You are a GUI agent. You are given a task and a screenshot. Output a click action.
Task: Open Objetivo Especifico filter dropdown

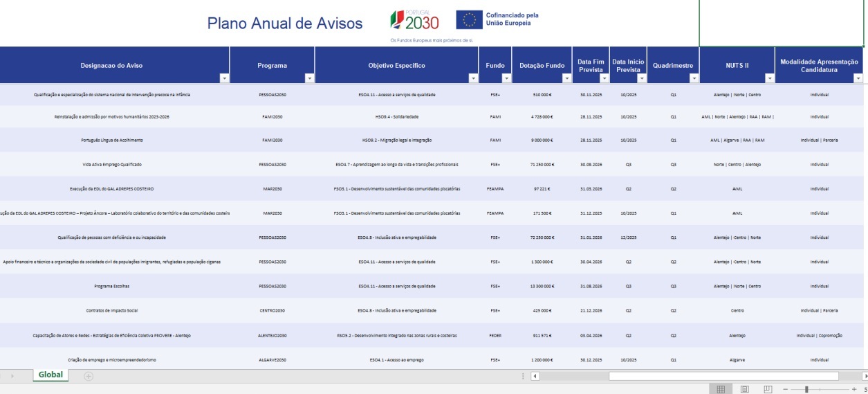(x=474, y=78)
